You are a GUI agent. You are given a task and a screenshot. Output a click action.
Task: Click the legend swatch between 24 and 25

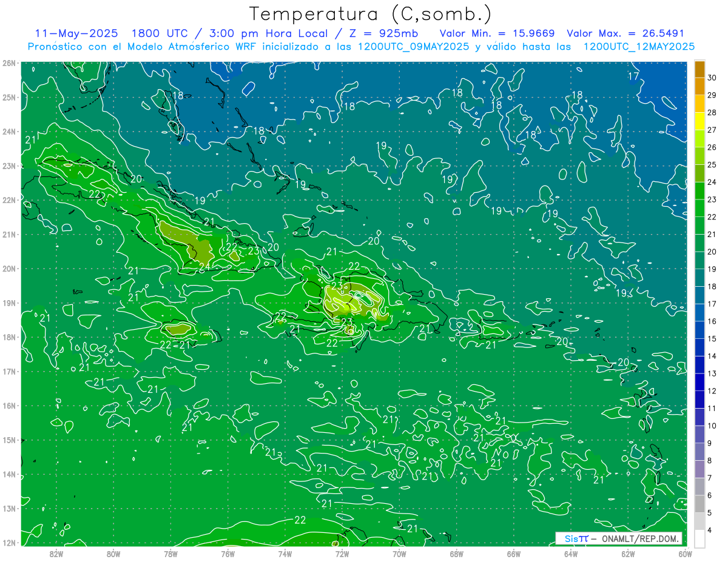(699, 173)
